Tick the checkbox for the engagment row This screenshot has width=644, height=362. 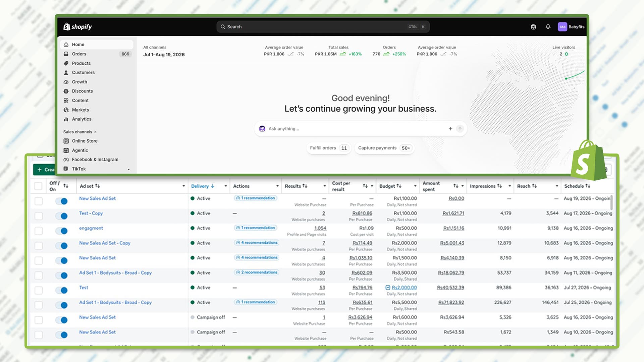39,231
